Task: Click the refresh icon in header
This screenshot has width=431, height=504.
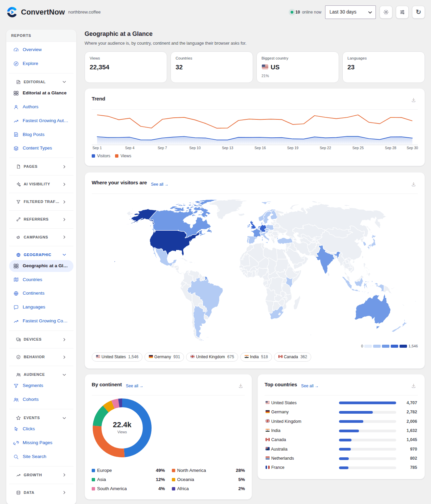Action: (418, 12)
